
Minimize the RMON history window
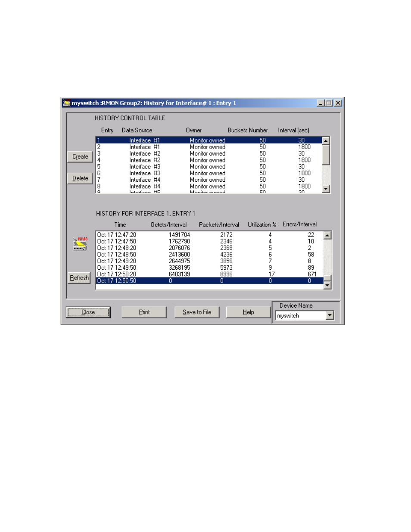(x=321, y=103)
